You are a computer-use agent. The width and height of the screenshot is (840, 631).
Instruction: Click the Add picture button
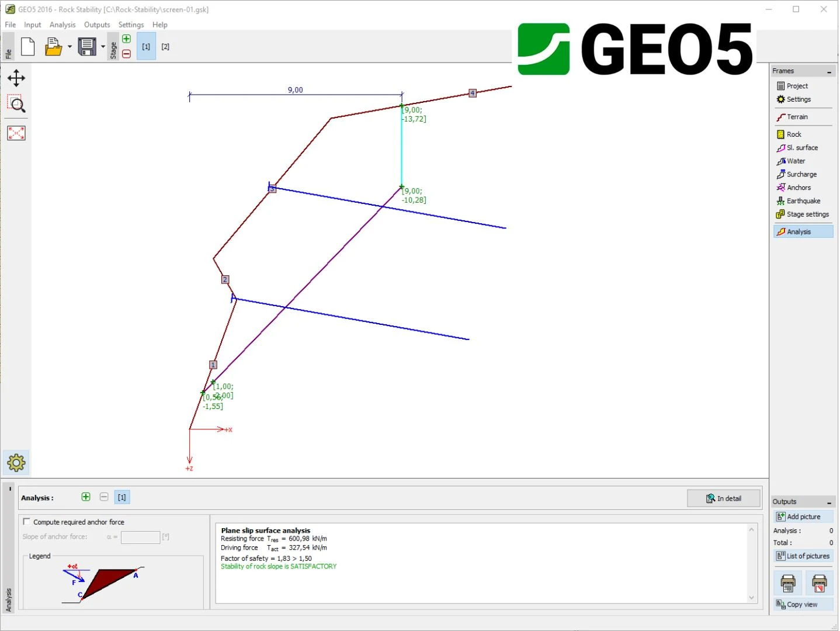[x=803, y=516]
